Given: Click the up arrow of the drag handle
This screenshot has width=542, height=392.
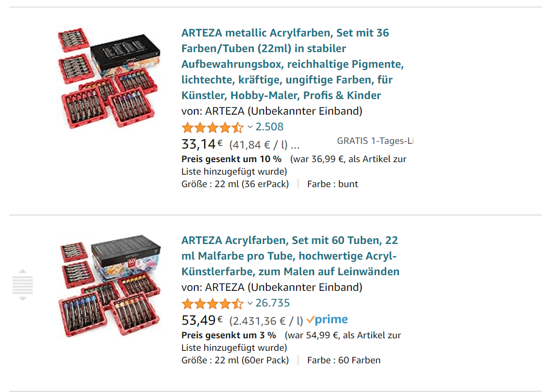Looking at the screenshot, I should (22, 272).
